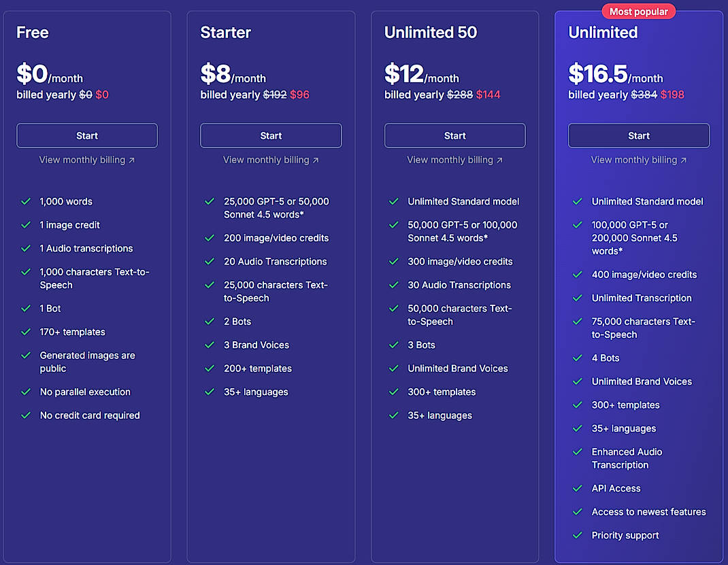
Task: Click the $0/month price
Action: [x=50, y=74]
